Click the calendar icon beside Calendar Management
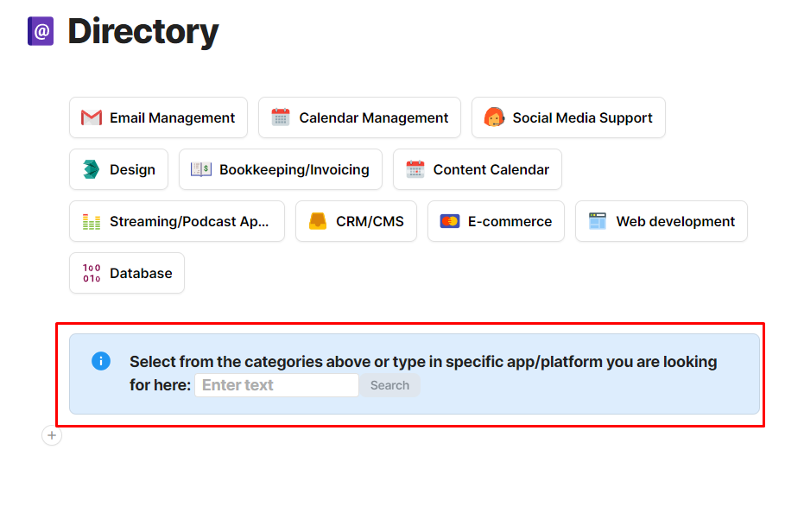Viewport: 785px width, 532px height. (281, 117)
